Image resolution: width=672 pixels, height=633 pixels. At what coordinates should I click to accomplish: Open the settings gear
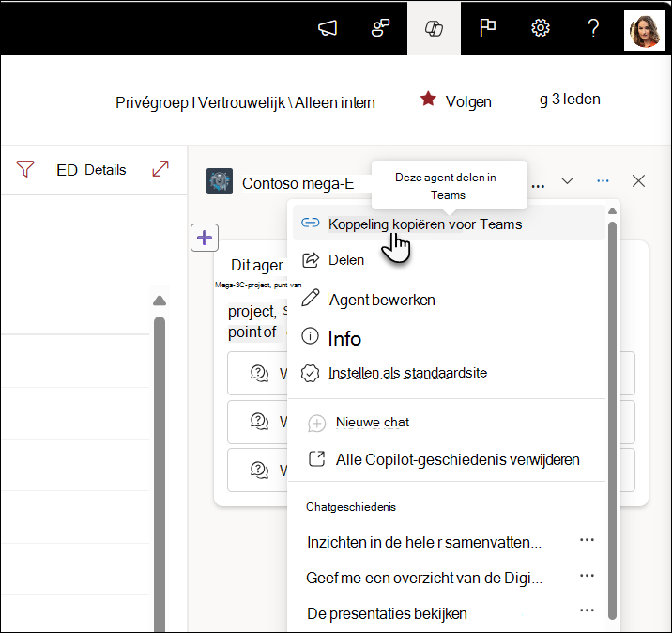click(x=541, y=28)
